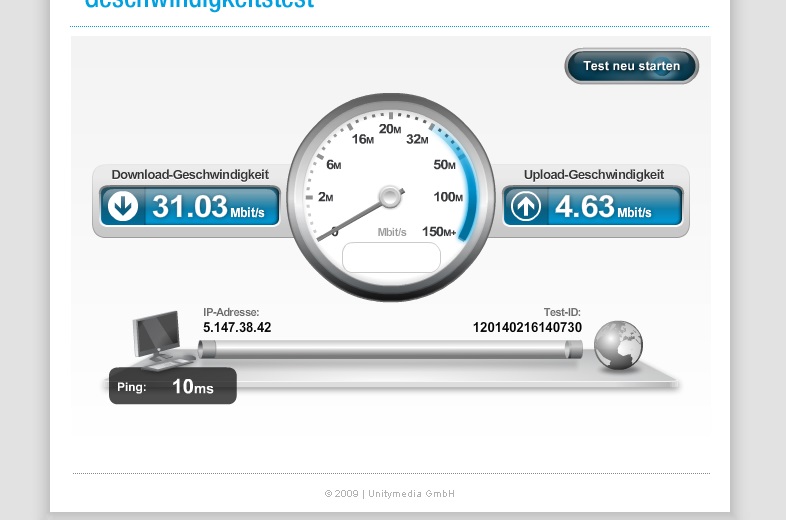
Task: Click the Download-Geschwindigkeit label
Action: click(190, 175)
